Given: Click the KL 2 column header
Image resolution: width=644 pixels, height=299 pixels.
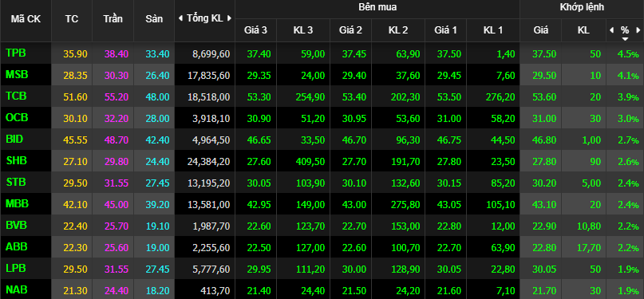Looking at the screenshot, I should point(398,30).
